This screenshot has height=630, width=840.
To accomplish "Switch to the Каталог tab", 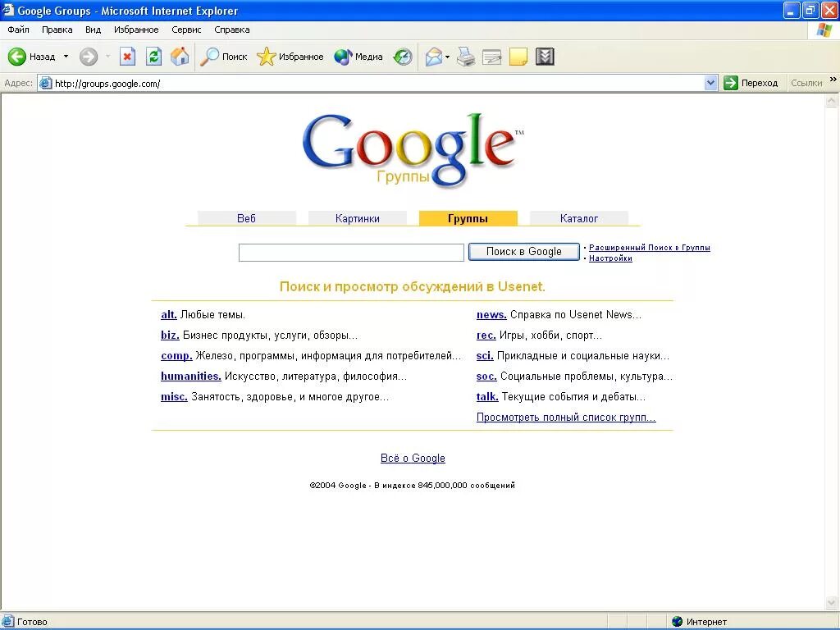I will pos(578,218).
